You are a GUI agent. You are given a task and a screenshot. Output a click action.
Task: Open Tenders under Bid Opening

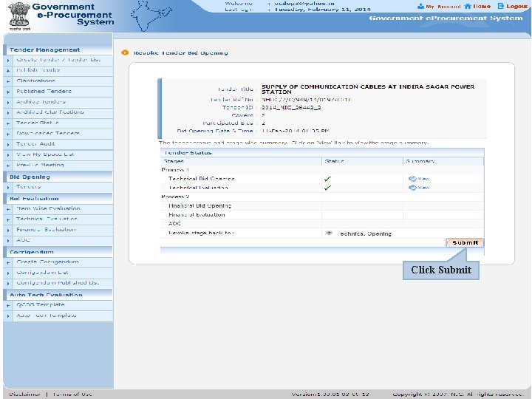tap(29, 187)
